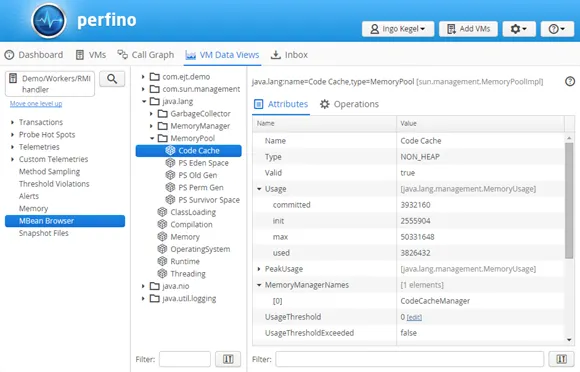Open Method Sampling view
This screenshot has height=372, width=580.
[x=50, y=172]
